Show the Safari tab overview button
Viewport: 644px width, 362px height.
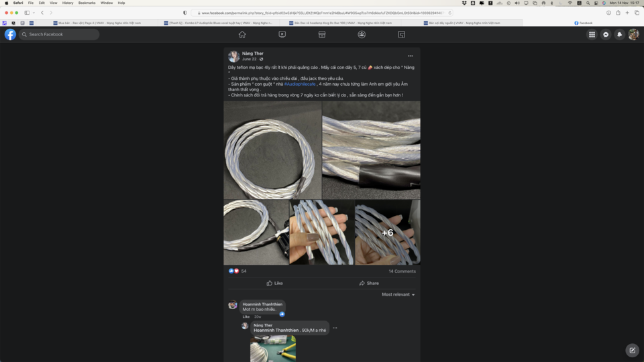pos(637,13)
